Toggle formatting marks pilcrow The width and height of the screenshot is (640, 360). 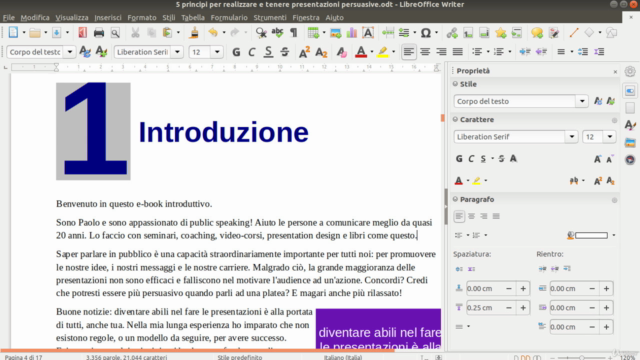click(293, 33)
